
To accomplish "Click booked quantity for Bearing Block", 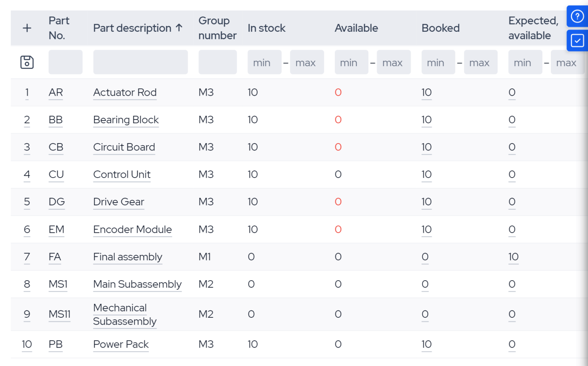I will (x=426, y=120).
